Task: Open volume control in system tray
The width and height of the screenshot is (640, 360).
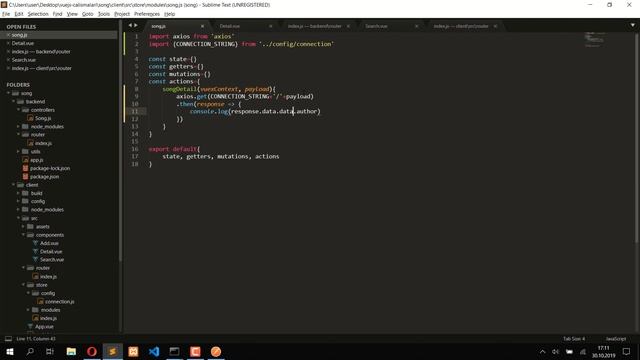Action: tap(556, 351)
